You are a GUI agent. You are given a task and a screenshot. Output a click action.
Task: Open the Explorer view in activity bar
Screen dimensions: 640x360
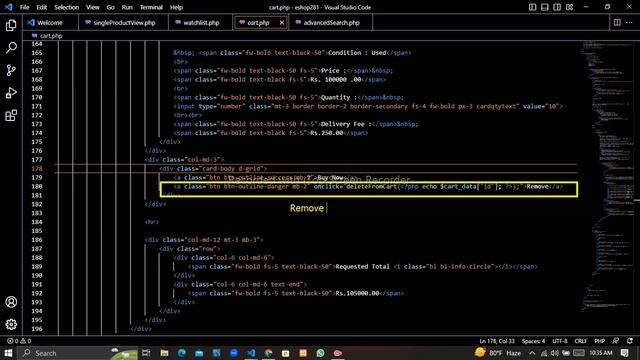pos(11,25)
